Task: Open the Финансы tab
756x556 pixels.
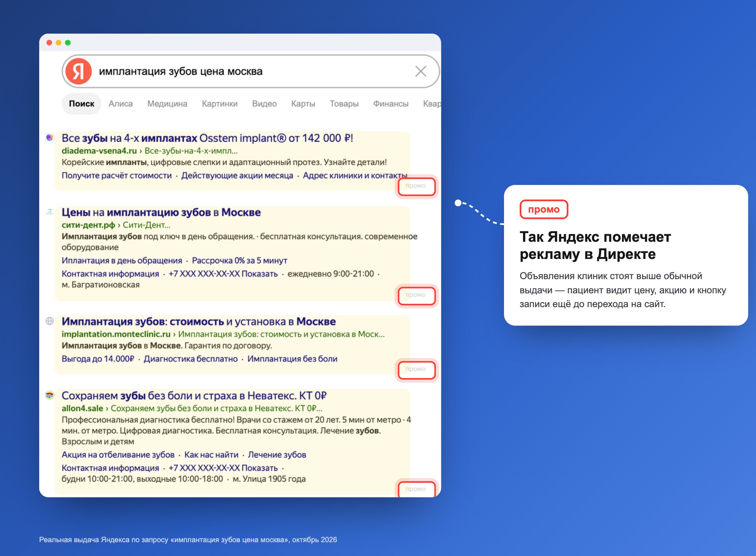Action: 391,104
